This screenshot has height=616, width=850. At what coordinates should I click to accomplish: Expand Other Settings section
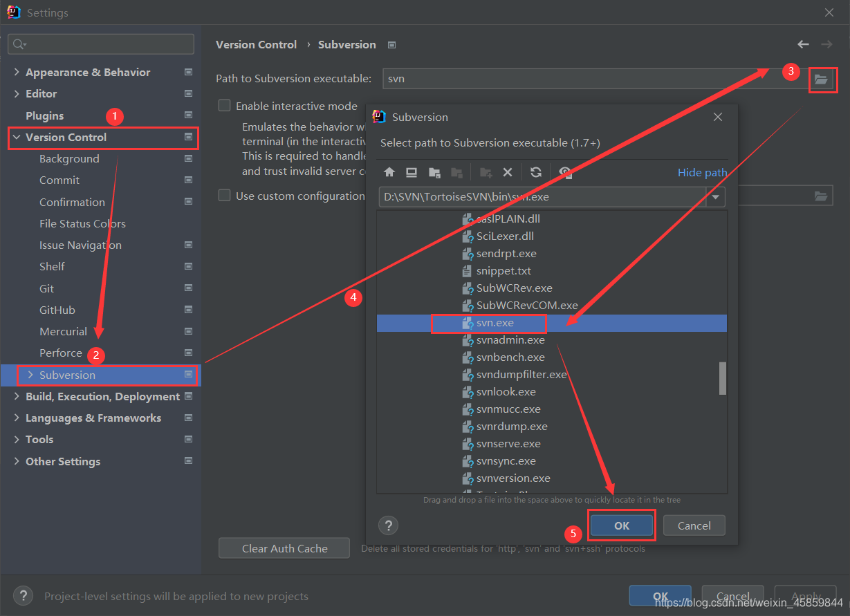[x=17, y=462]
